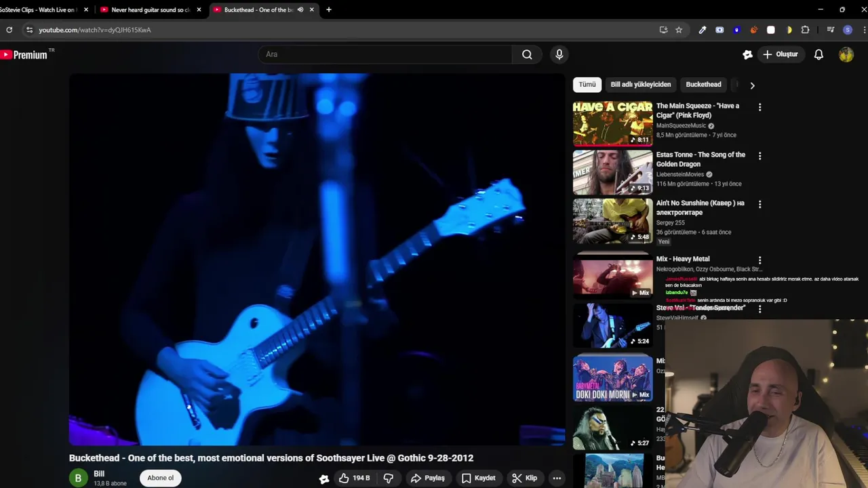868x488 pixels.
Task: Click title The Main Squeeze Have a Cigar
Action: click(698, 110)
